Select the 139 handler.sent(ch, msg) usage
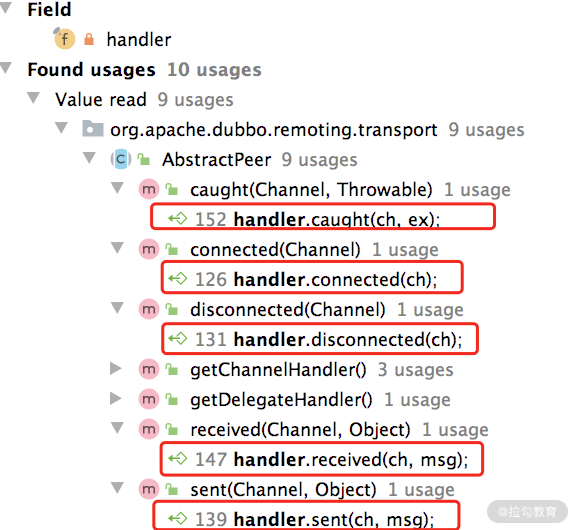This screenshot has height=530, width=575. click(x=306, y=517)
